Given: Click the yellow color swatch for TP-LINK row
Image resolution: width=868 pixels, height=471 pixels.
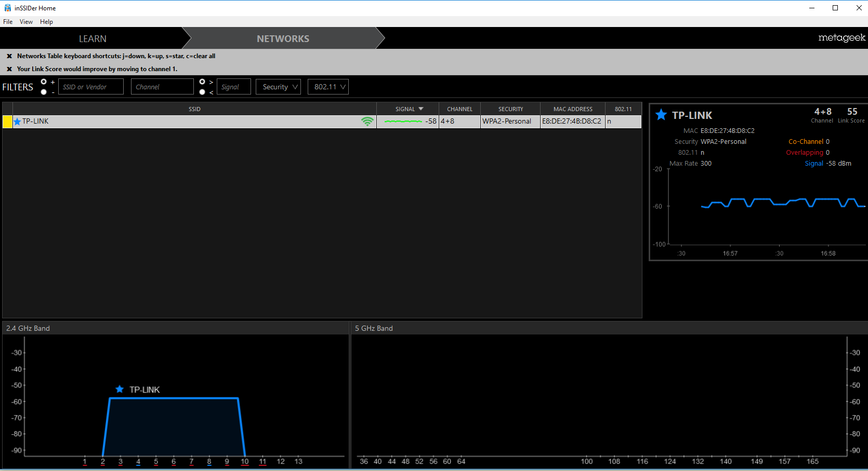Looking at the screenshot, I should pyautogui.click(x=7, y=122).
